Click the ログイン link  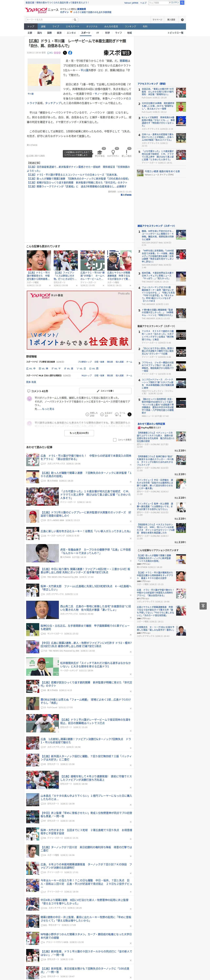64,12
